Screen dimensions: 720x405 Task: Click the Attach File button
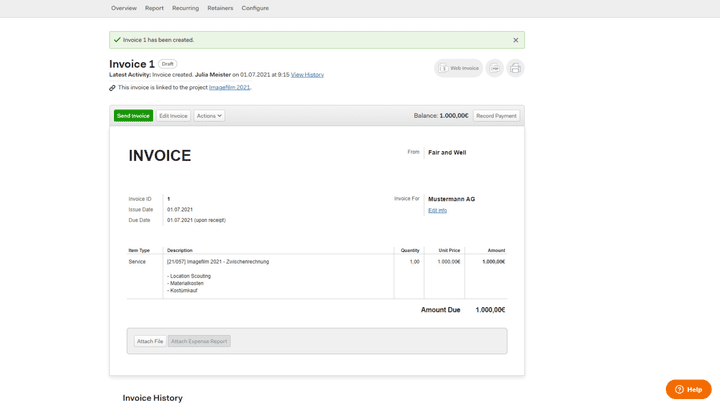tap(150, 341)
